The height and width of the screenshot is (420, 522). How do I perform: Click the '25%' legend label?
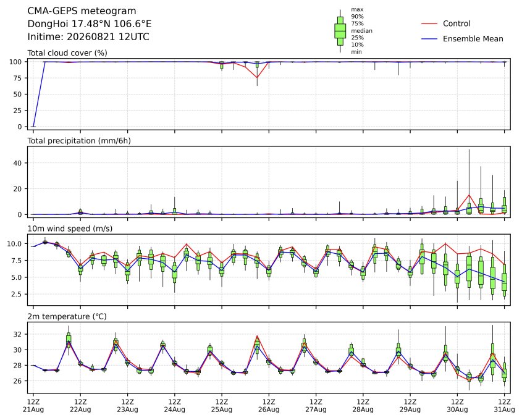click(357, 38)
